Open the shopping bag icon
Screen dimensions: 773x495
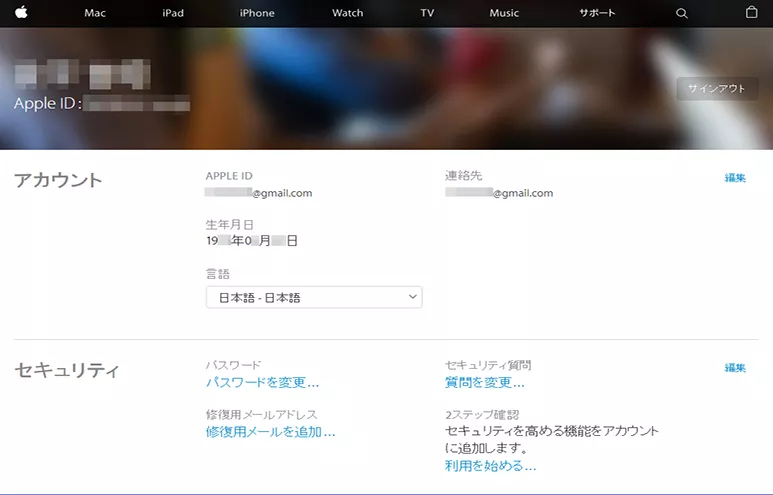(751, 13)
